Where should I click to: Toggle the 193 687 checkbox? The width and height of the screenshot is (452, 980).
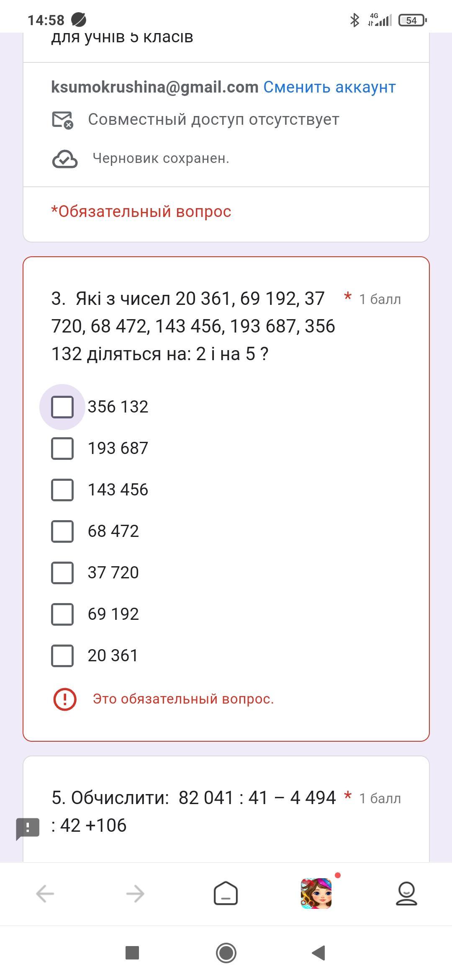pyautogui.click(x=62, y=449)
